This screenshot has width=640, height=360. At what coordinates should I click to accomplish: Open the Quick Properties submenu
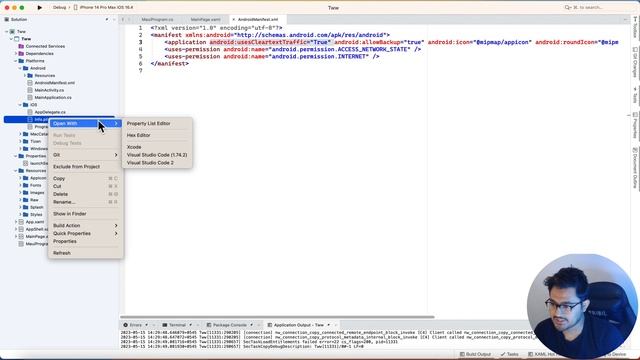pyautogui.click(x=85, y=233)
